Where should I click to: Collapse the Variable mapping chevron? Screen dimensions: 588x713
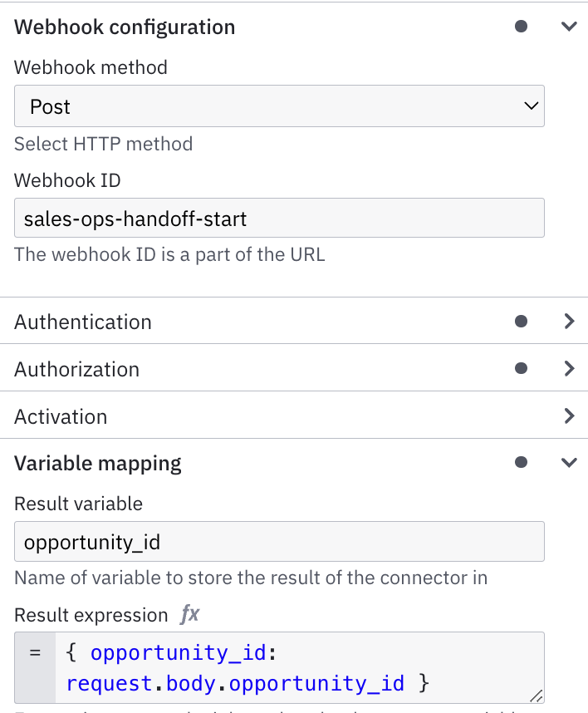[569, 462]
